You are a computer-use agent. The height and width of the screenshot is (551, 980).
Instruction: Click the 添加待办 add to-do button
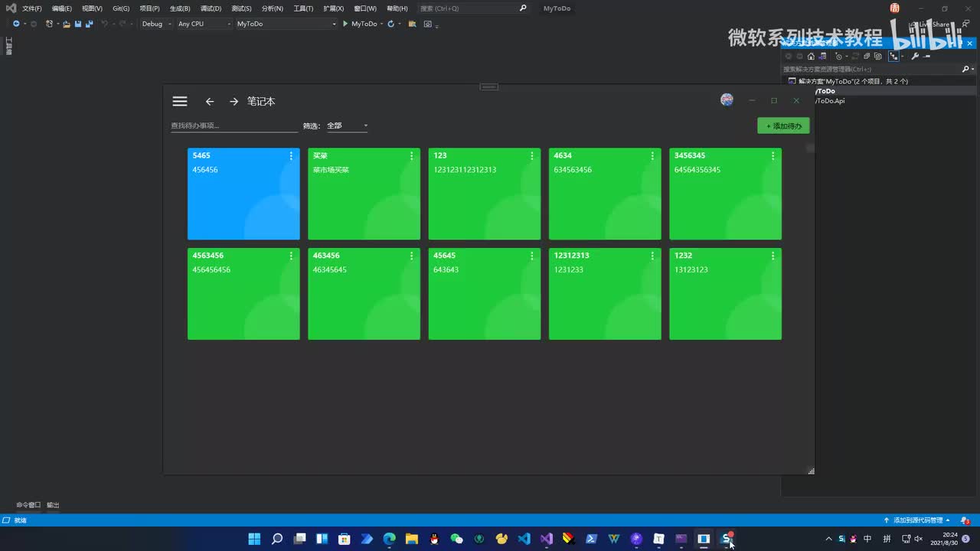pos(783,126)
